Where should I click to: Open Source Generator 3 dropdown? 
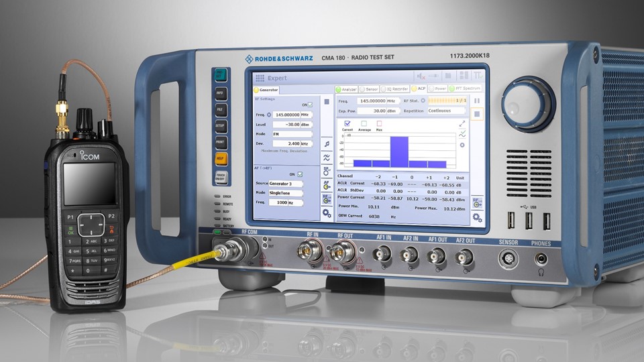click(286, 184)
